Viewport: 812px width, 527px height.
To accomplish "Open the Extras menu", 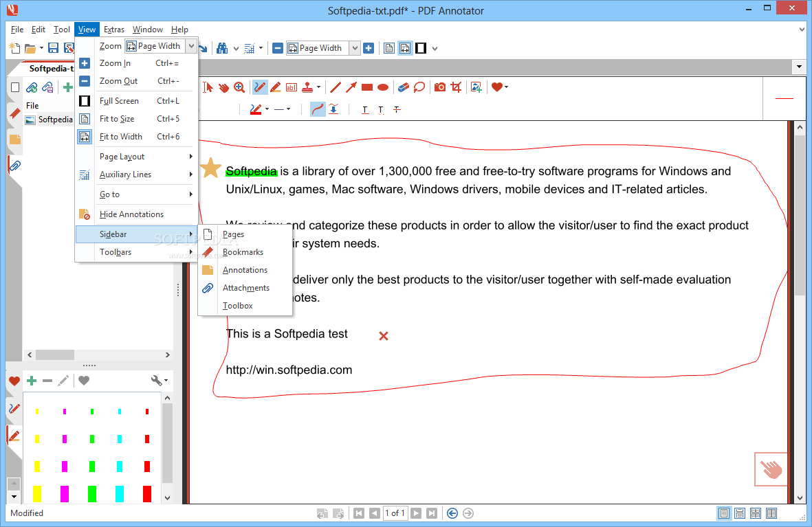I will 114,30.
